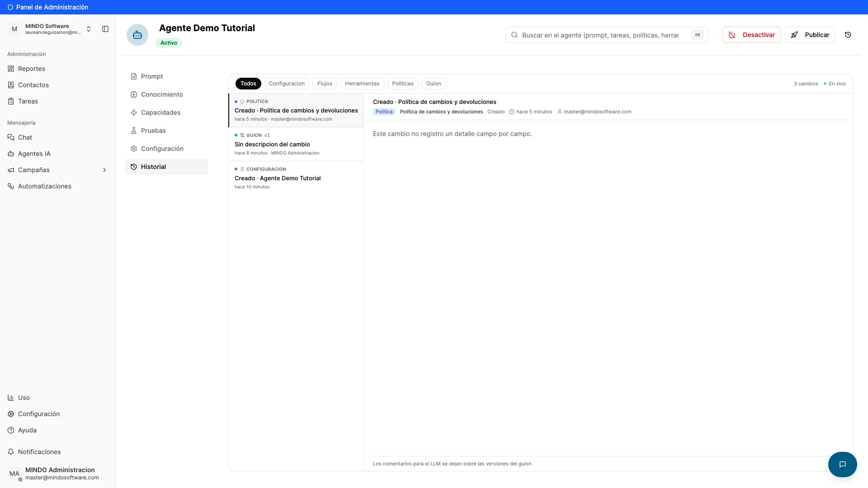Click the Campañas megaphone icon
This screenshot has width=868, height=488.
(11, 170)
